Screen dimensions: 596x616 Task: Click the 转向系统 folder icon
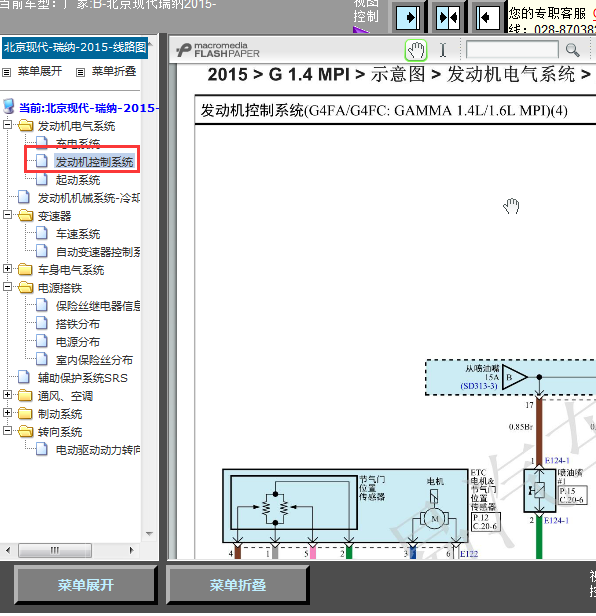[26, 431]
